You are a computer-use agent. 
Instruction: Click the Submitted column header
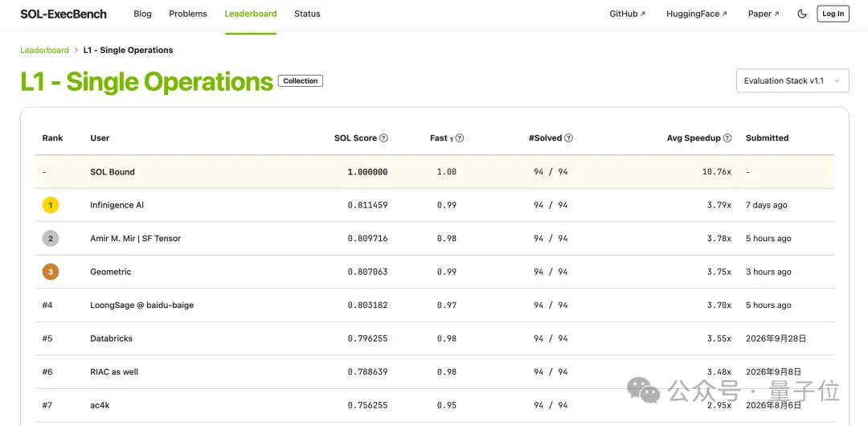tap(768, 138)
